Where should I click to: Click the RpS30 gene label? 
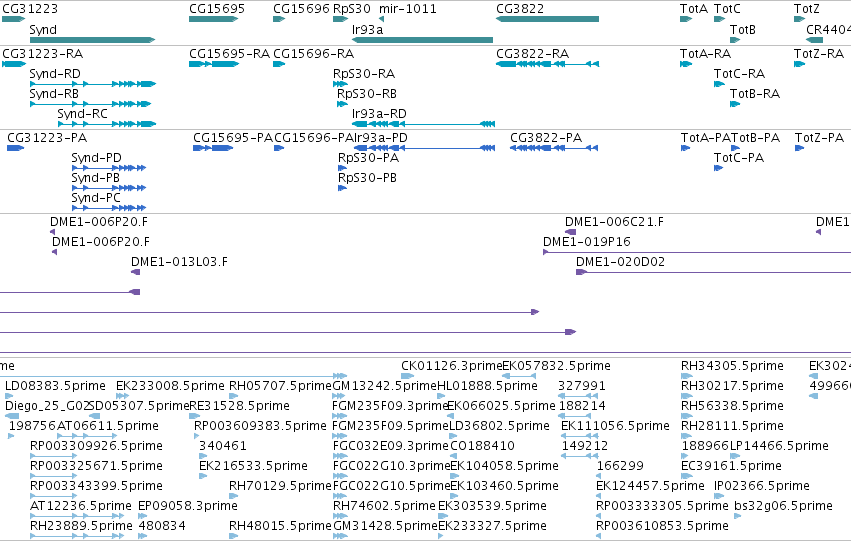click(352, 9)
